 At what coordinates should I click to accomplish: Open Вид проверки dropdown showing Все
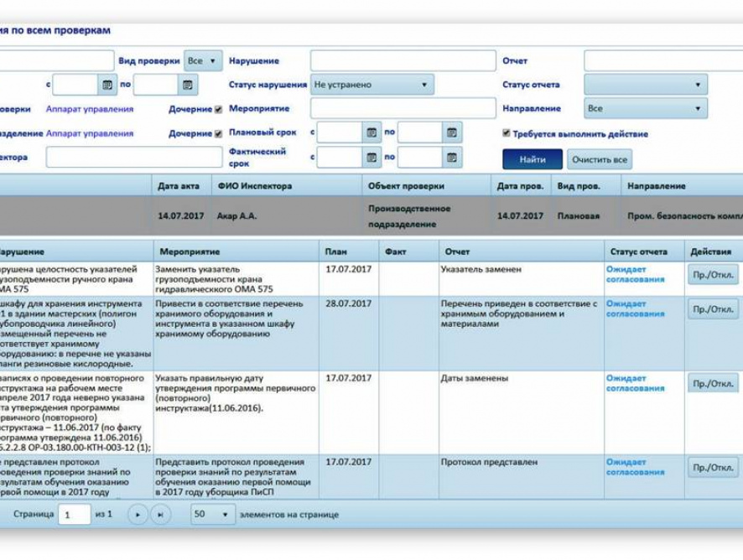click(203, 61)
